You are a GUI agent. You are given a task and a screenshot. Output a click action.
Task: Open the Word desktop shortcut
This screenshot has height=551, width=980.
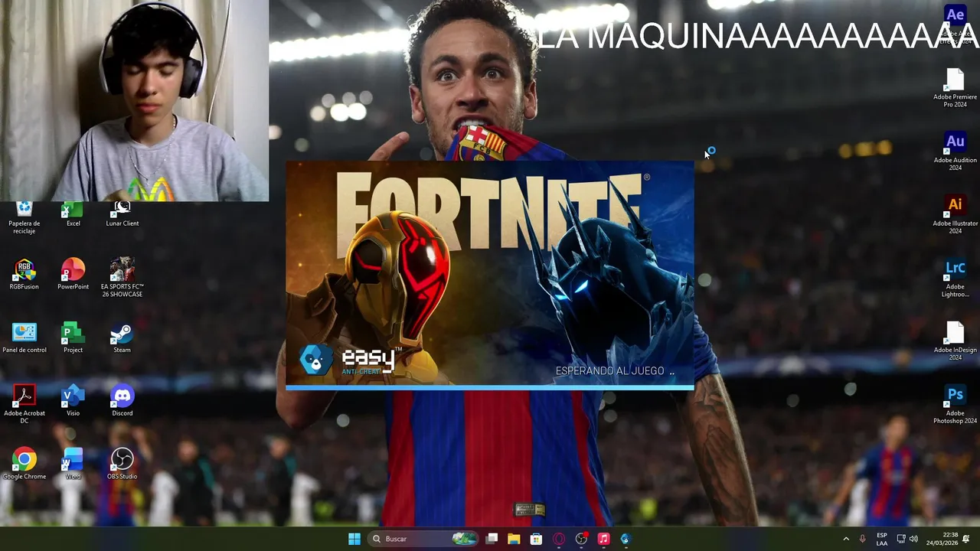pyautogui.click(x=73, y=465)
